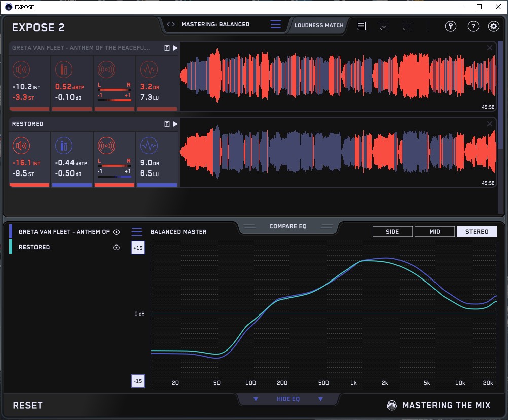Open the key license icon

[450, 26]
